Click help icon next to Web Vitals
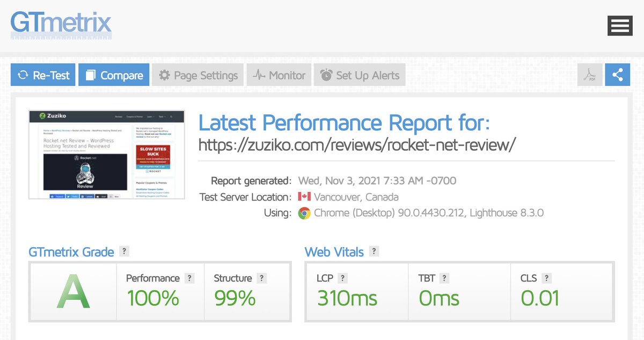644x340 pixels. (x=374, y=252)
